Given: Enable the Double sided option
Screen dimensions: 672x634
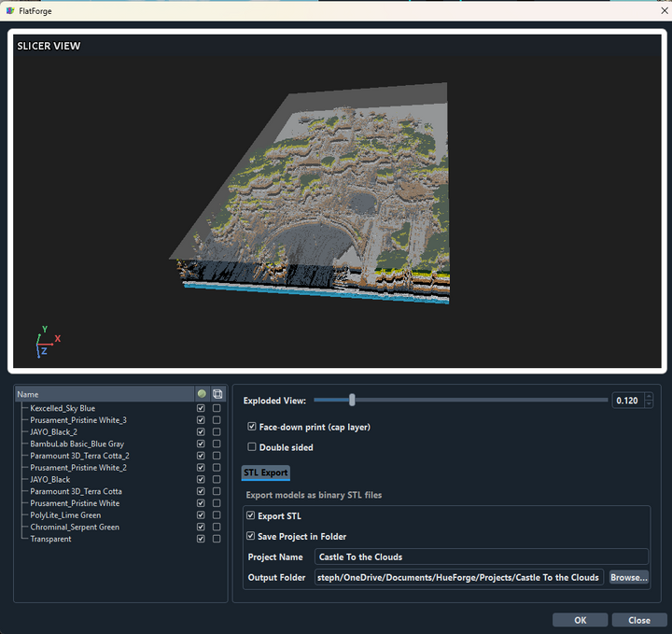Looking at the screenshot, I should pos(252,447).
